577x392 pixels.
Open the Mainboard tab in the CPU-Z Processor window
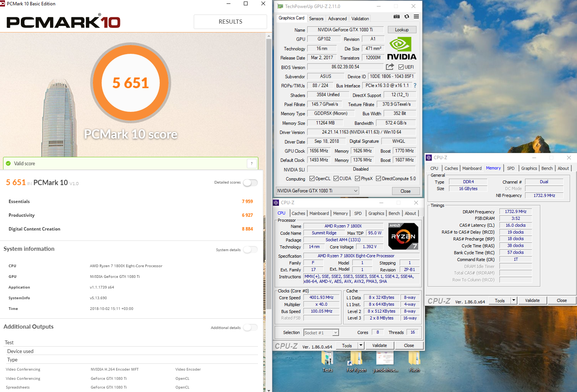(x=319, y=213)
